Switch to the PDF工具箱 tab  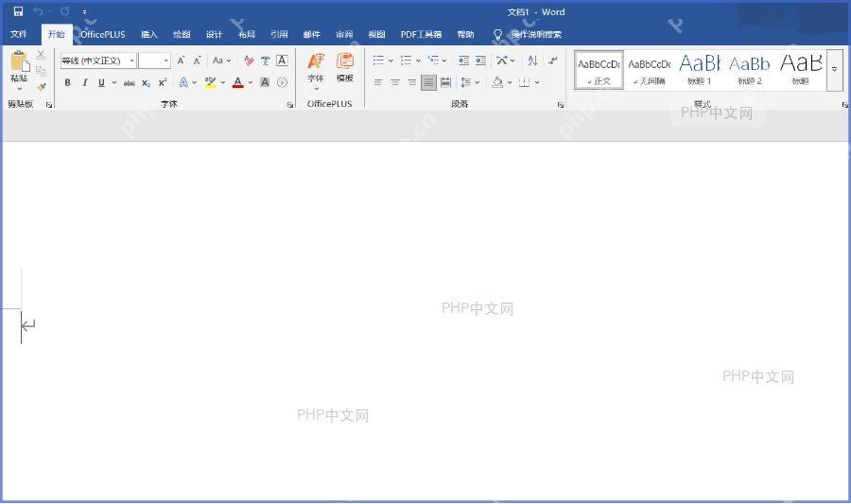[x=421, y=34]
